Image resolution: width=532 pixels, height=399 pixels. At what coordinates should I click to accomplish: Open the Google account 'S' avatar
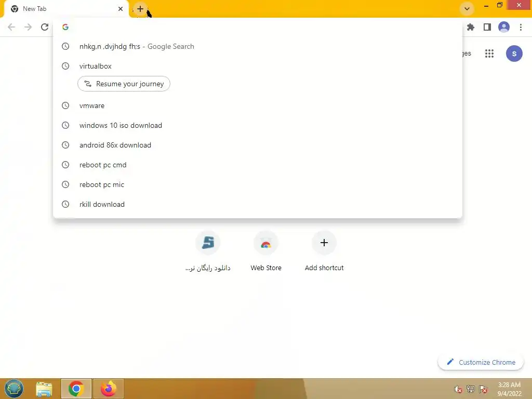(514, 54)
